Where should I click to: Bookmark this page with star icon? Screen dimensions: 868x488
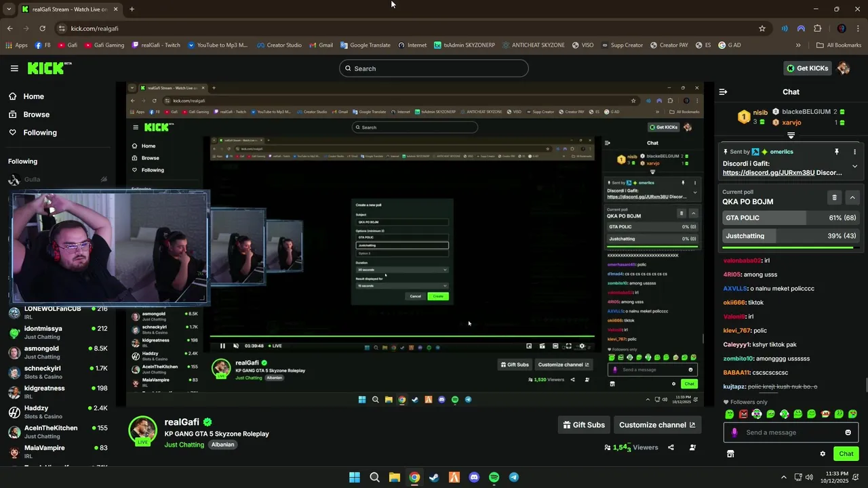(762, 28)
